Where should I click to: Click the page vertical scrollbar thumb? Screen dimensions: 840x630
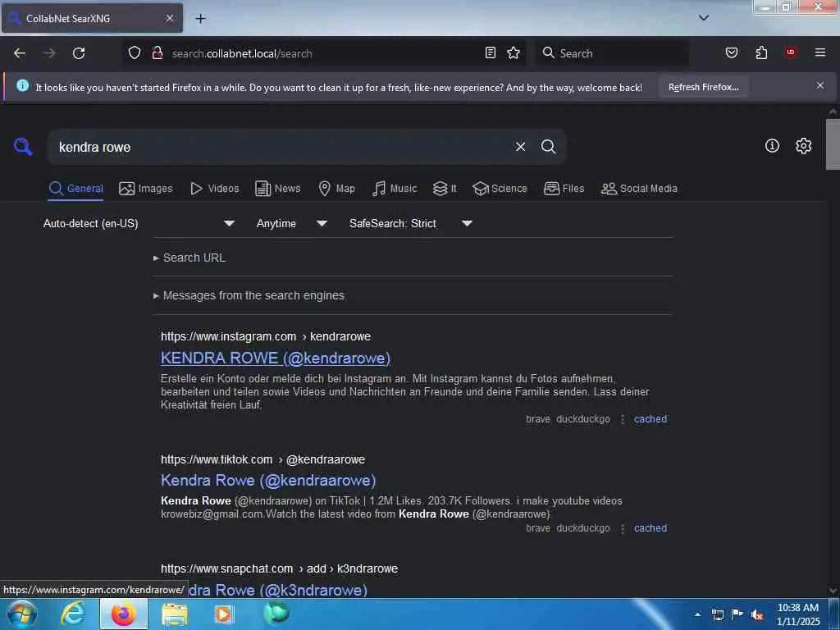click(833, 144)
